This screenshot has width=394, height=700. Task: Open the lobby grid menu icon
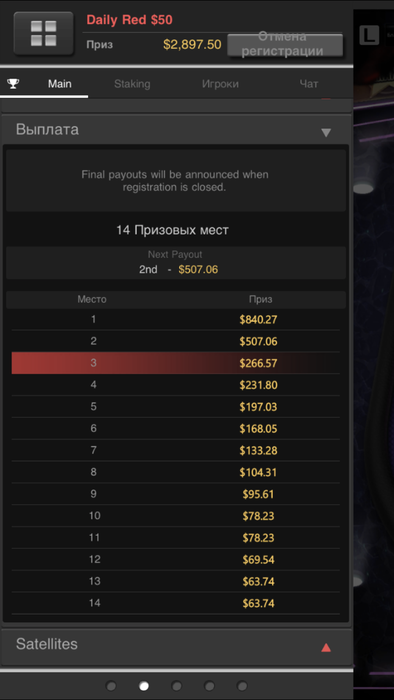point(44,33)
